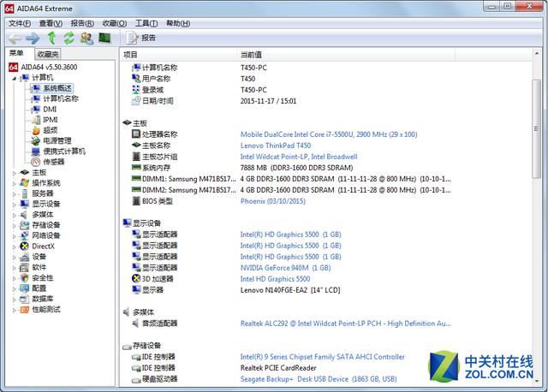Click the DirectX icon in tree
This screenshot has width=548, height=392.
[x=25, y=246]
